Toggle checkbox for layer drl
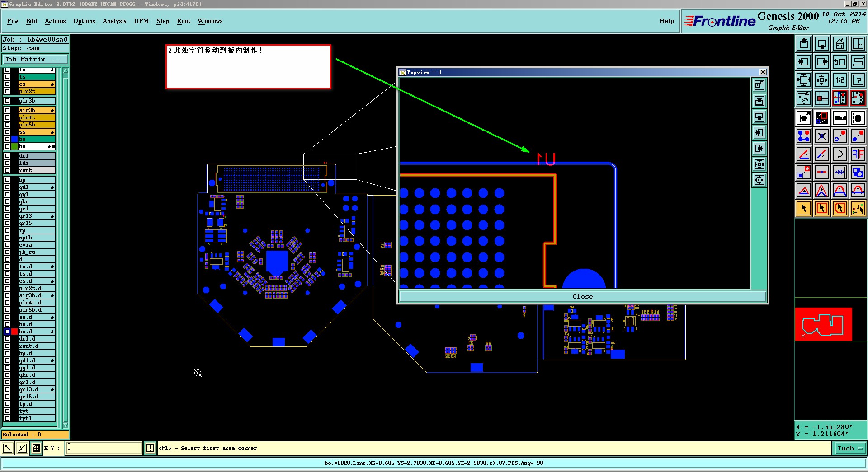The image size is (868, 472). click(x=7, y=156)
